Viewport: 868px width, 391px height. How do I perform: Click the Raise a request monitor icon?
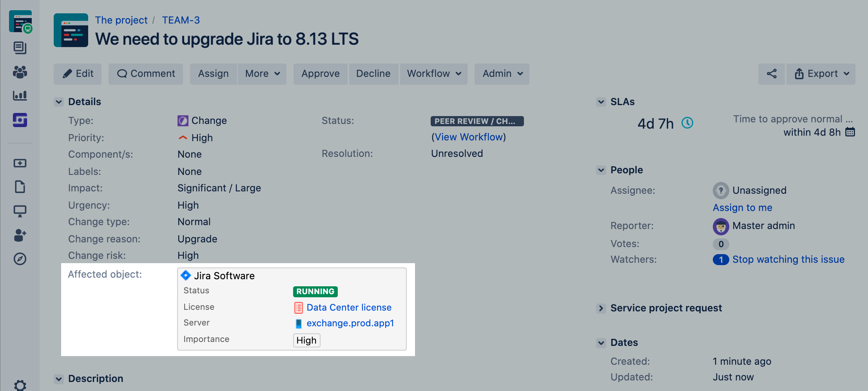tap(20, 211)
